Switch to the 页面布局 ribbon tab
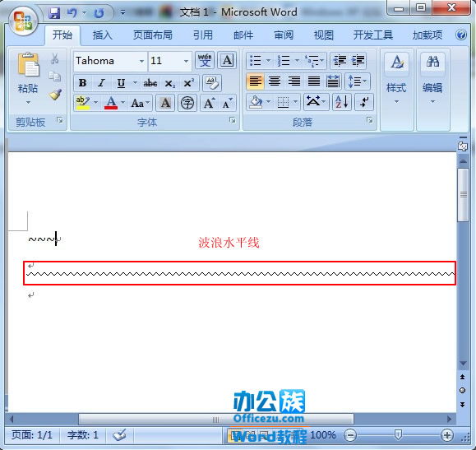 153,35
